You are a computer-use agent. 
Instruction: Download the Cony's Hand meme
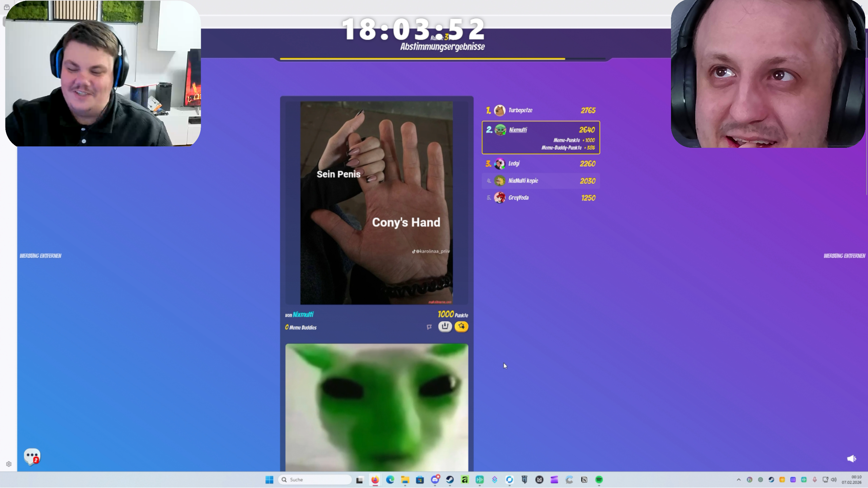[445, 326]
